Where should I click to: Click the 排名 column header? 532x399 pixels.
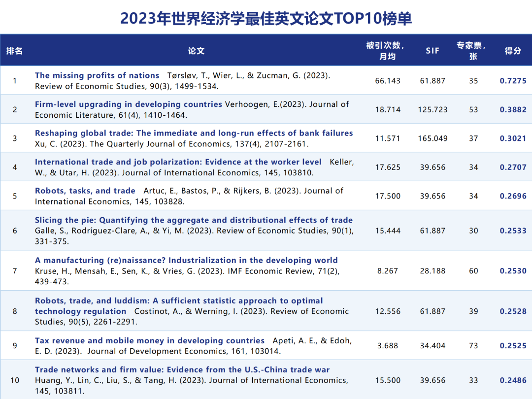(x=15, y=51)
